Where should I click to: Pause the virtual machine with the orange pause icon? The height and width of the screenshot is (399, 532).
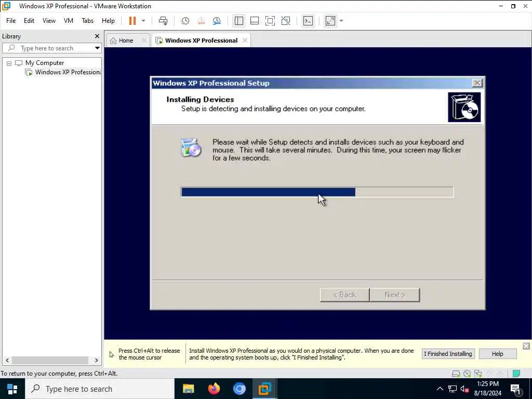tap(132, 21)
